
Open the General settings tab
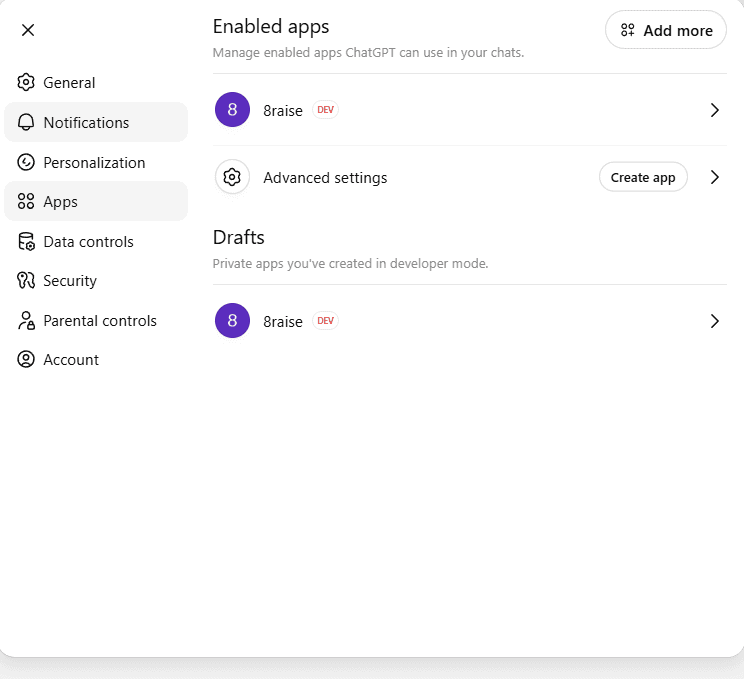coord(96,83)
